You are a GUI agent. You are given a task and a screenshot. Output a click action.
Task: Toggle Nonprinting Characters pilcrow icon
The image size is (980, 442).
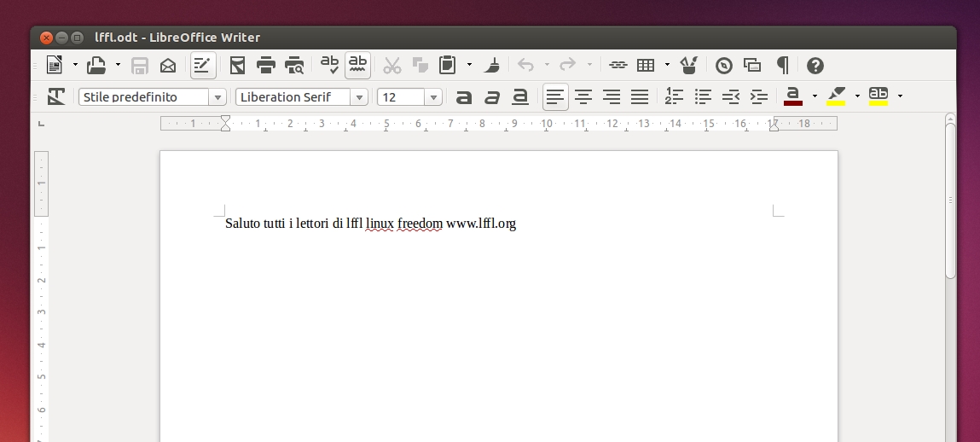(x=782, y=65)
